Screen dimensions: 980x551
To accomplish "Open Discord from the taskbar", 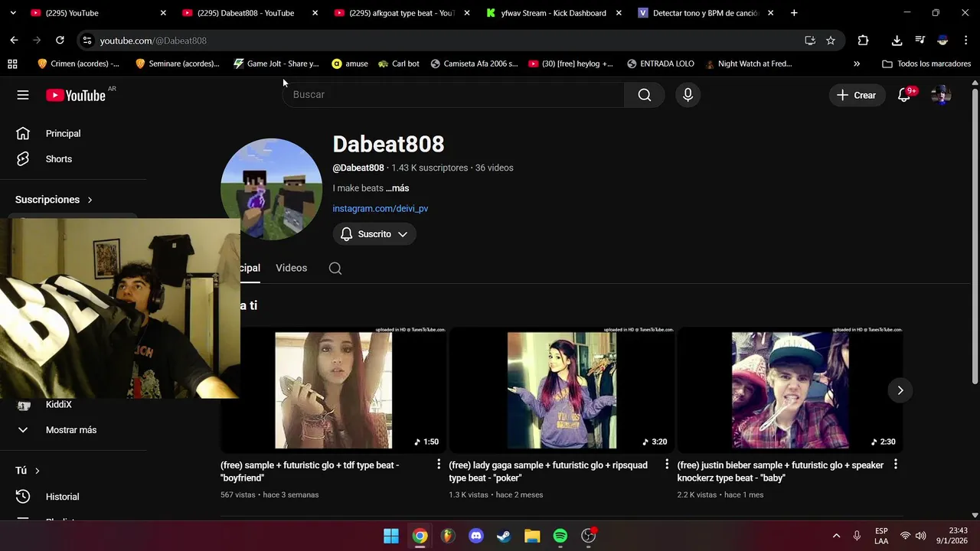I will point(476,536).
